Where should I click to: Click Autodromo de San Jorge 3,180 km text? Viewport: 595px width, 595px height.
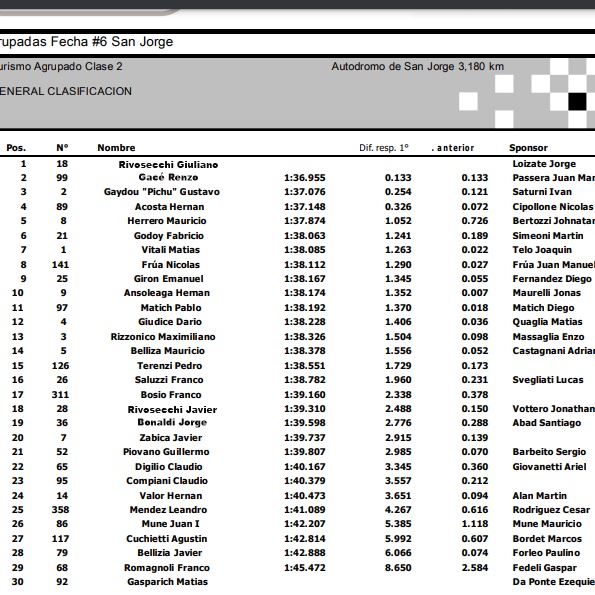[x=417, y=66]
